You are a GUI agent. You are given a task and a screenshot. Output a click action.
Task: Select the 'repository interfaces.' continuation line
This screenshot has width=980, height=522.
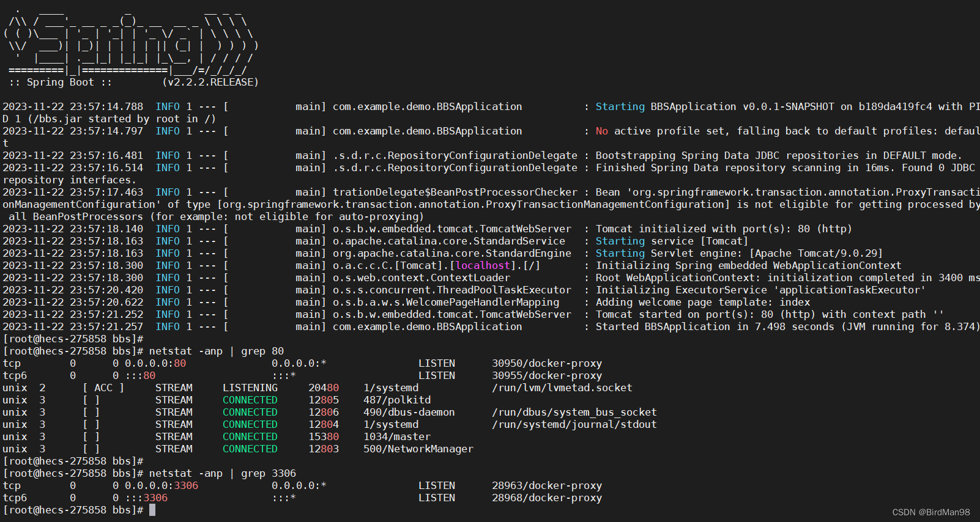(x=70, y=180)
